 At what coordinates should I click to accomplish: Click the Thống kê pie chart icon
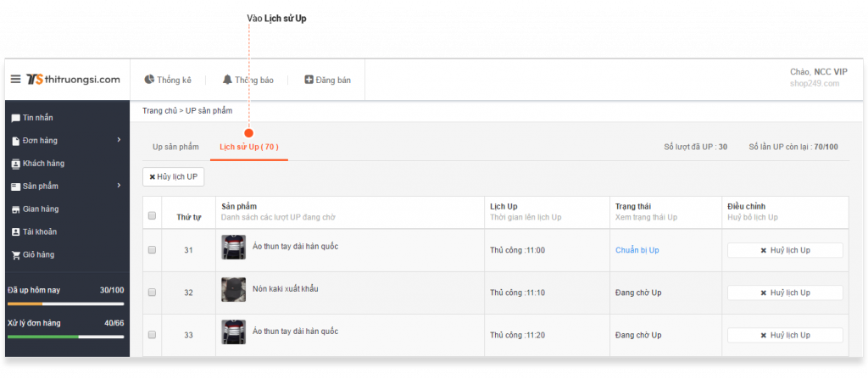coord(149,80)
